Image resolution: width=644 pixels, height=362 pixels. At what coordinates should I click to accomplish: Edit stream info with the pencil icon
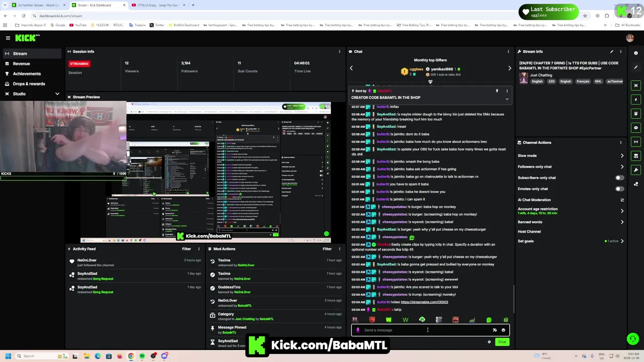pyautogui.click(x=612, y=51)
